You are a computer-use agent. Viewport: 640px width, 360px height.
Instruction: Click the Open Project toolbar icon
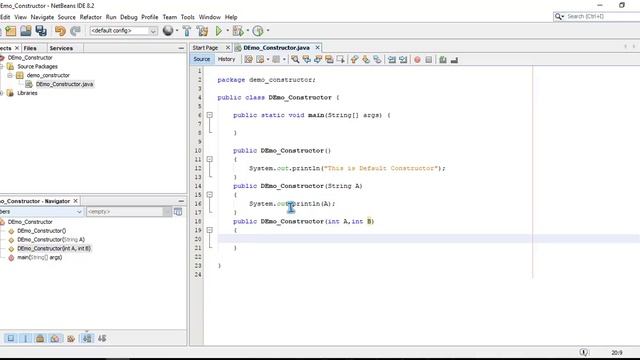(x=26, y=31)
